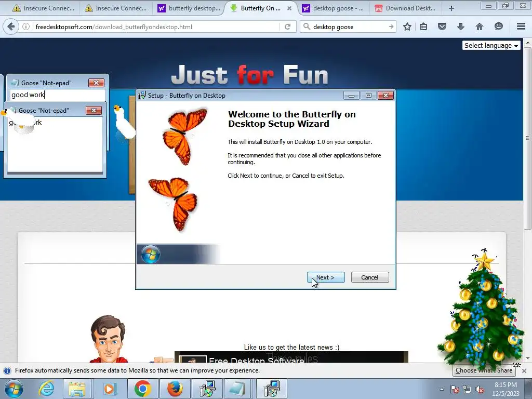The height and width of the screenshot is (399, 532).
Task: Click the good work text field in Not-epad
Action: click(57, 95)
